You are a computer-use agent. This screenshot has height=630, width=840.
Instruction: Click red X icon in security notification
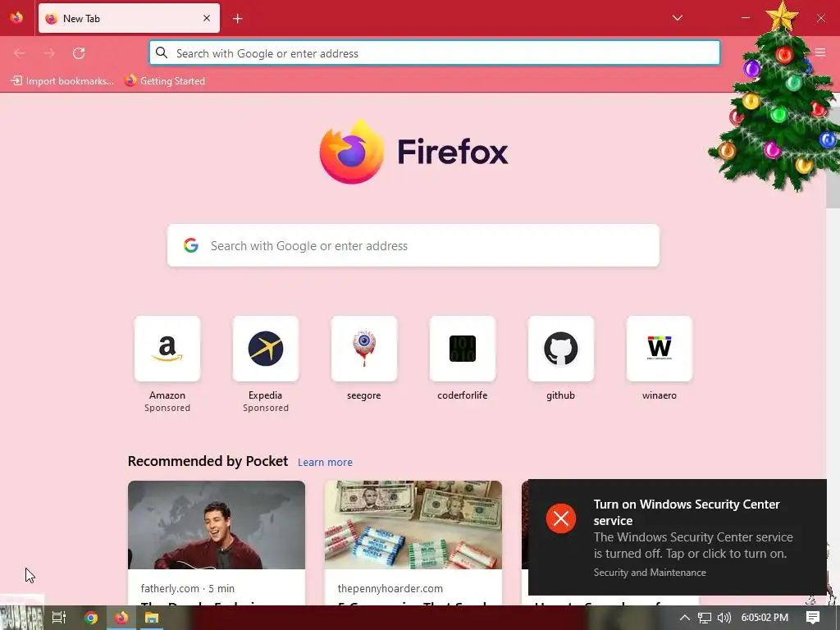[561, 518]
